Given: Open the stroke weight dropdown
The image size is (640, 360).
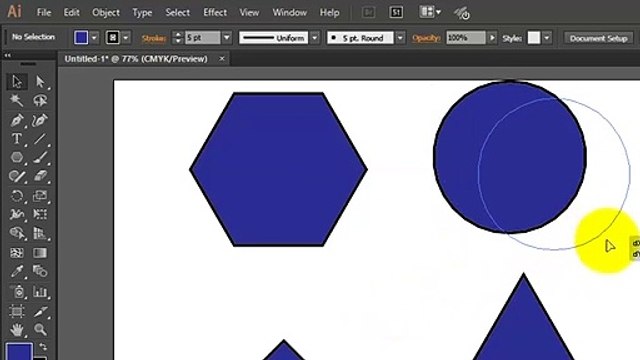Looking at the screenshot, I should pos(227,38).
